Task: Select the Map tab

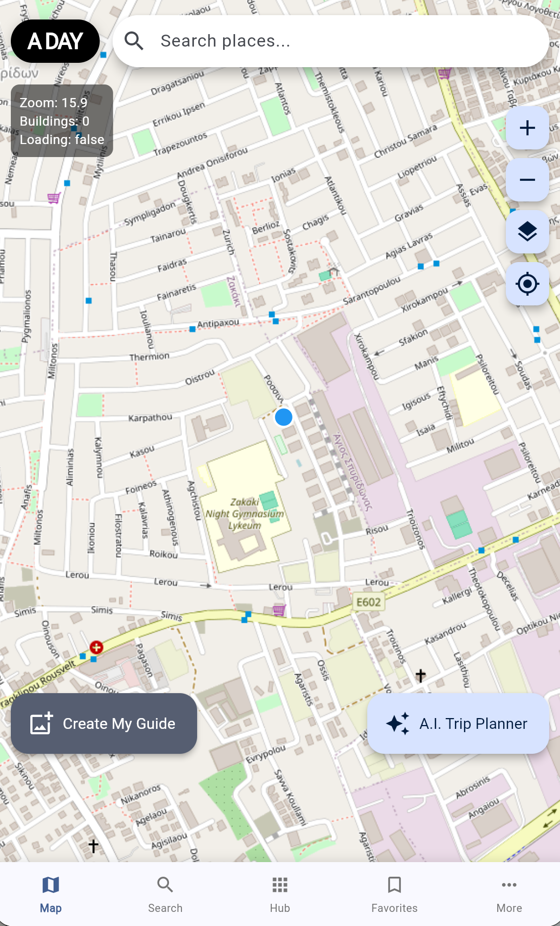Action: click(x=50, y=895)
